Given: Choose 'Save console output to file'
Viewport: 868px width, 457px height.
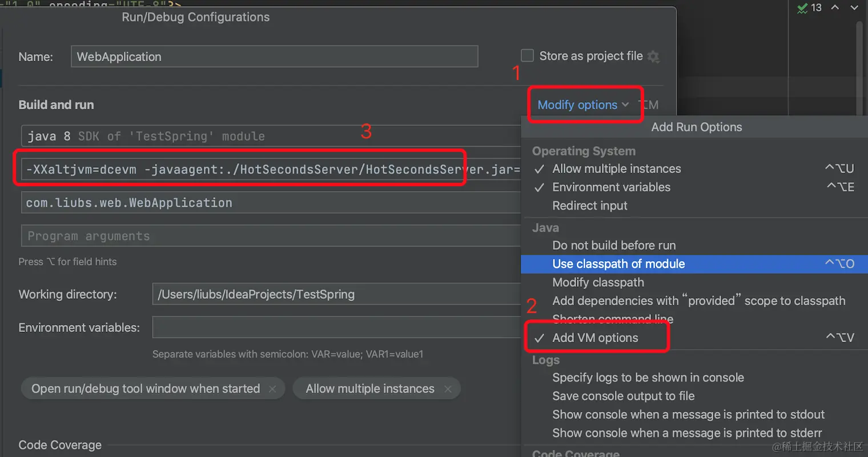Looking at the screenshot, I should [623, 396].
